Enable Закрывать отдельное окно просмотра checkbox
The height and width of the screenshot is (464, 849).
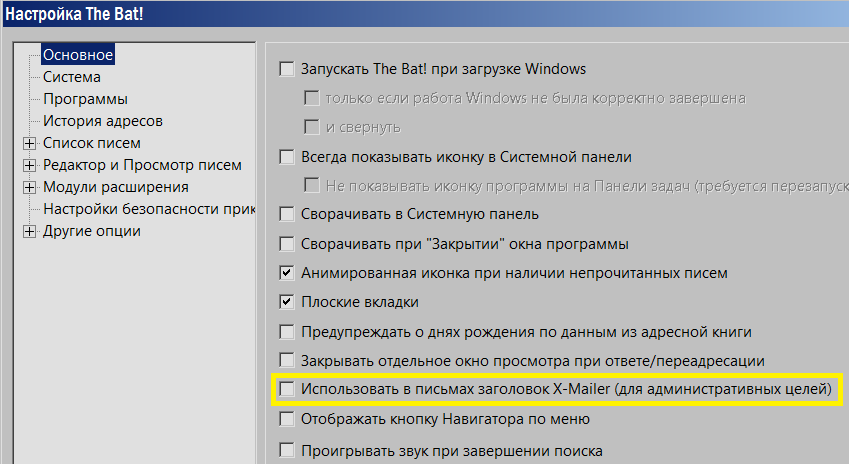(286, 361)
